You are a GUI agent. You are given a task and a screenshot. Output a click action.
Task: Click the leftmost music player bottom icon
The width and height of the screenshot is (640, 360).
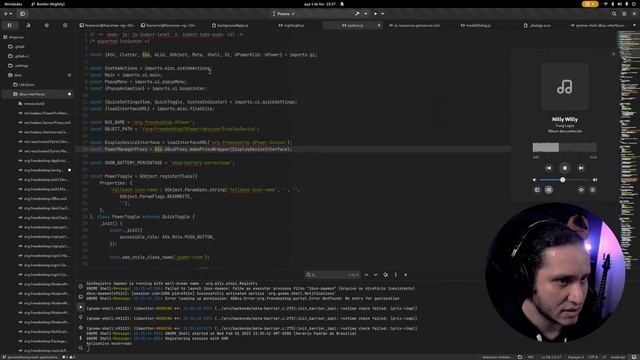click(x=537, y=190)
